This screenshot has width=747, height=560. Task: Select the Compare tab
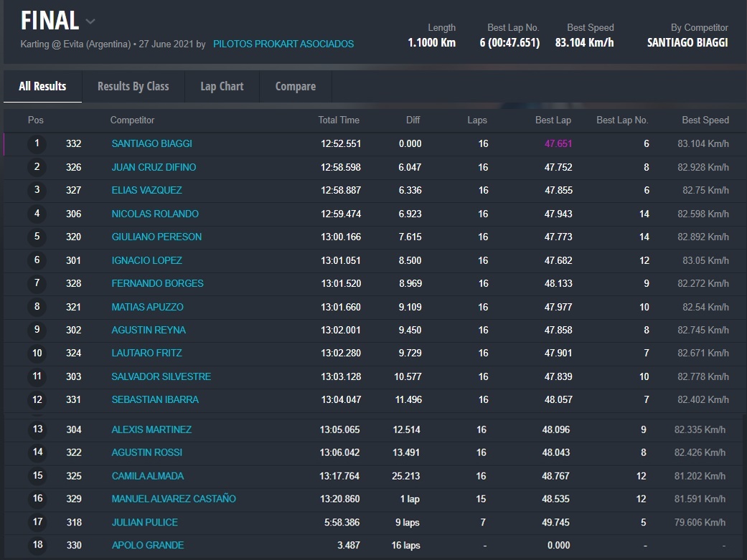click(295, 86)
